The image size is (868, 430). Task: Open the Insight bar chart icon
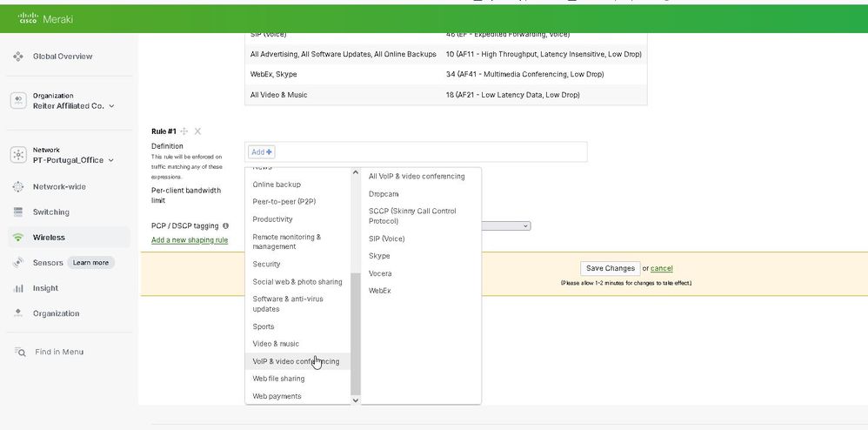pyautogui.click(x=18, y=288)
